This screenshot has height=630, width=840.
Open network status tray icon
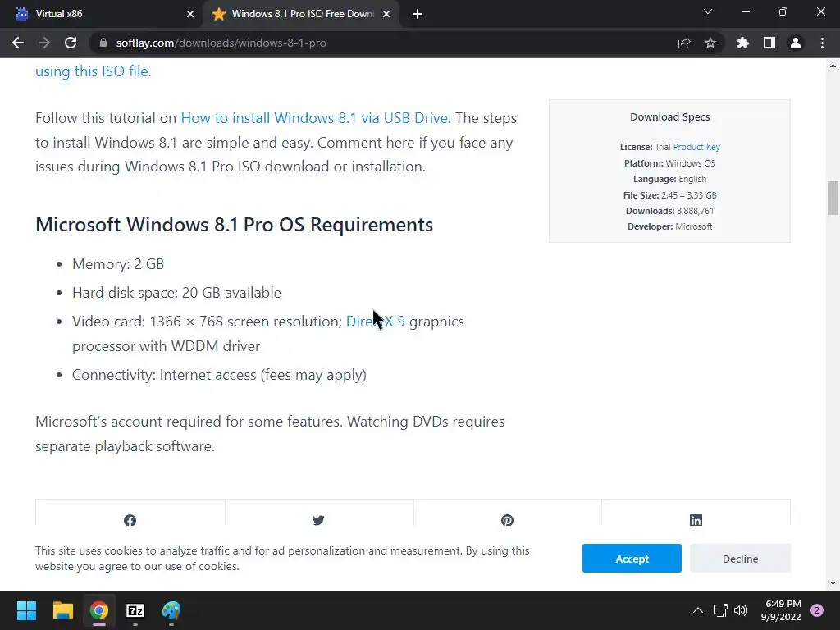[720, 610]
